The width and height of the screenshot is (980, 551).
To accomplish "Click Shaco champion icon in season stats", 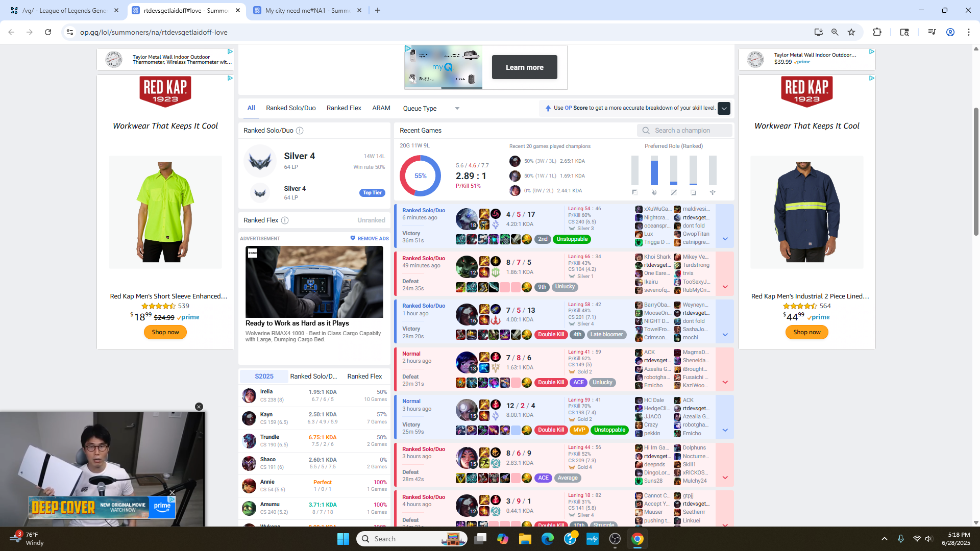I will point(249,463).
